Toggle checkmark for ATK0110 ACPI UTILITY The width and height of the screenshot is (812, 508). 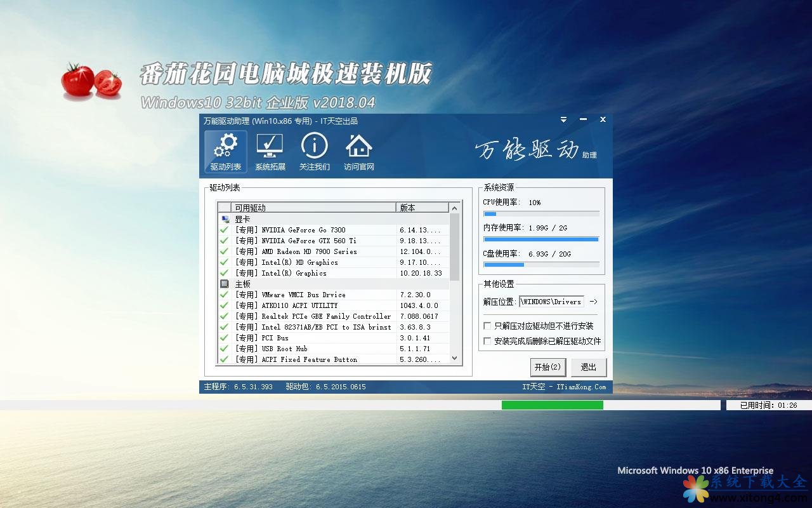click(x=224, y=305)
